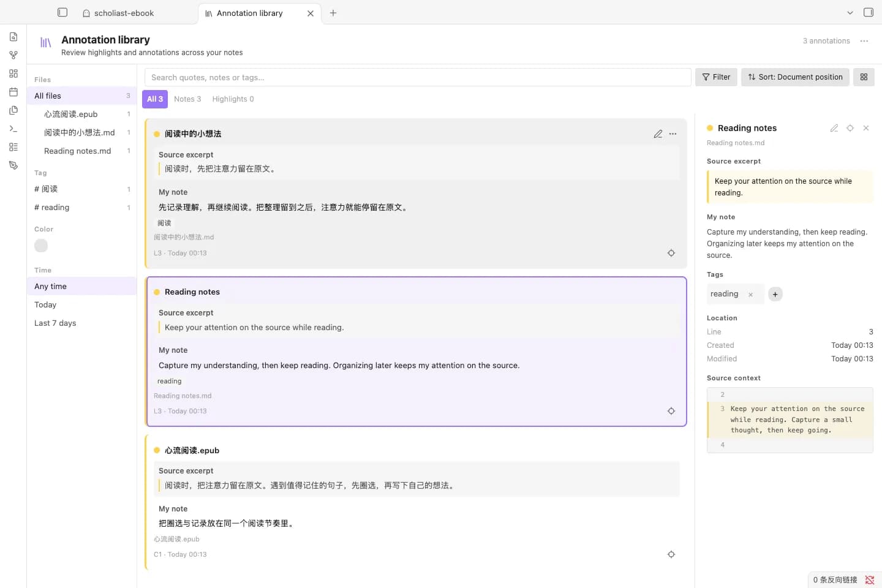This screenshot has height=588, width=882.
Task: Close the Reading notes detail panel
Action: (866, 128)
